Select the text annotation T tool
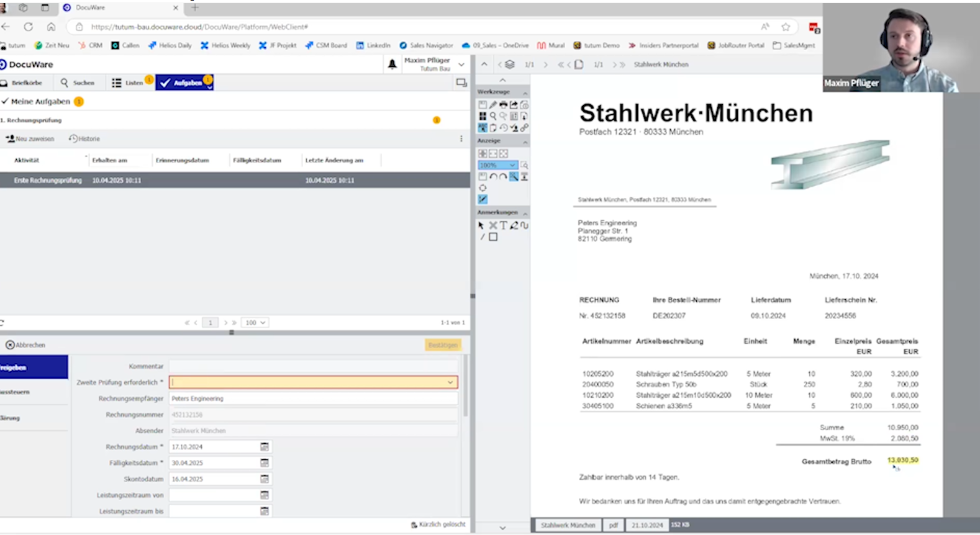 [504, 225]
